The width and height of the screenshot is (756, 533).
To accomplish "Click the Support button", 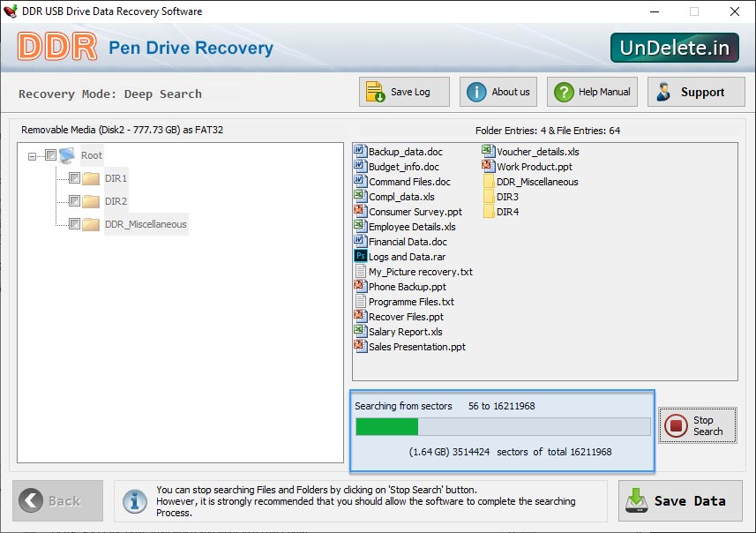I will tap(696, 92).
